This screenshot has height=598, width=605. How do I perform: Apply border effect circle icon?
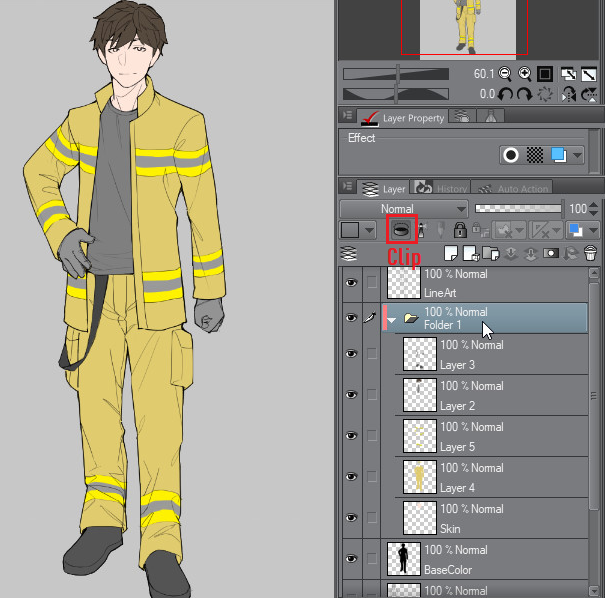[x=511, y=156]
